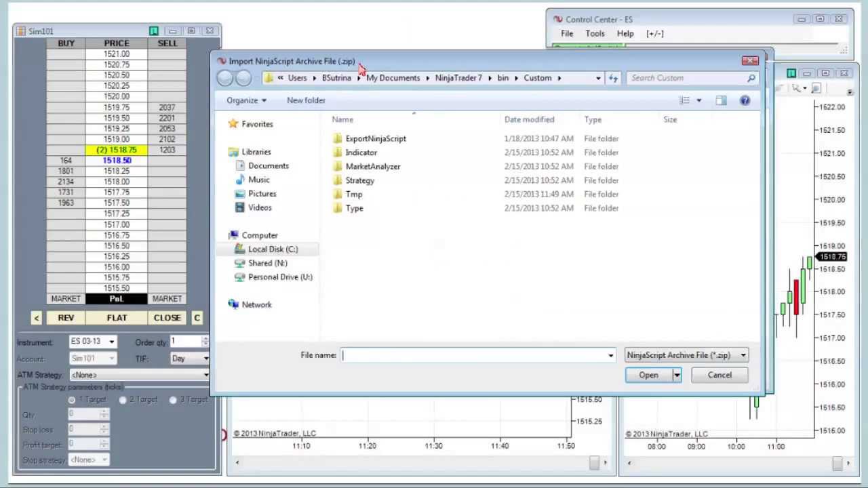Screen dimensions: 868x488
Task: Select the 2 Target radio button
Action: point(122,400)
